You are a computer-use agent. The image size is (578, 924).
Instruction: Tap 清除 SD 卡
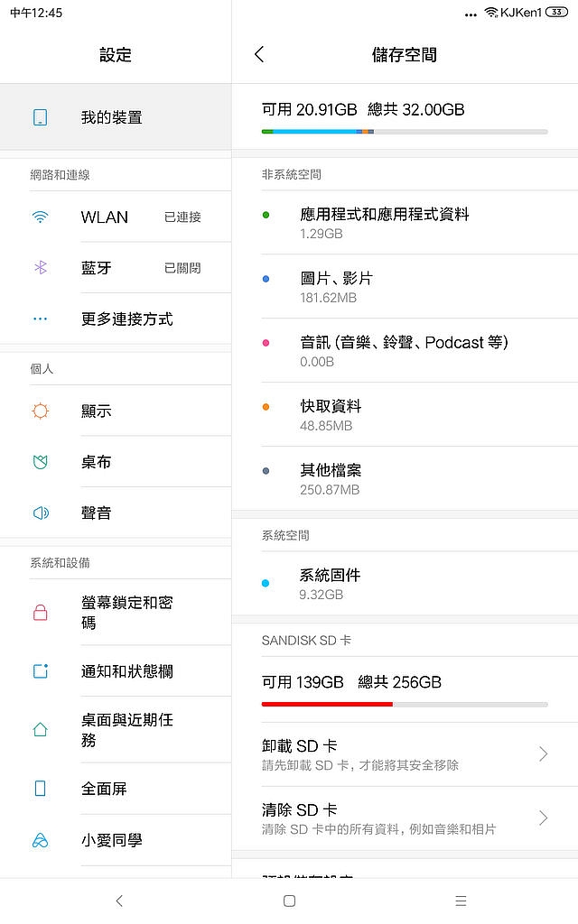coord(405,818)
